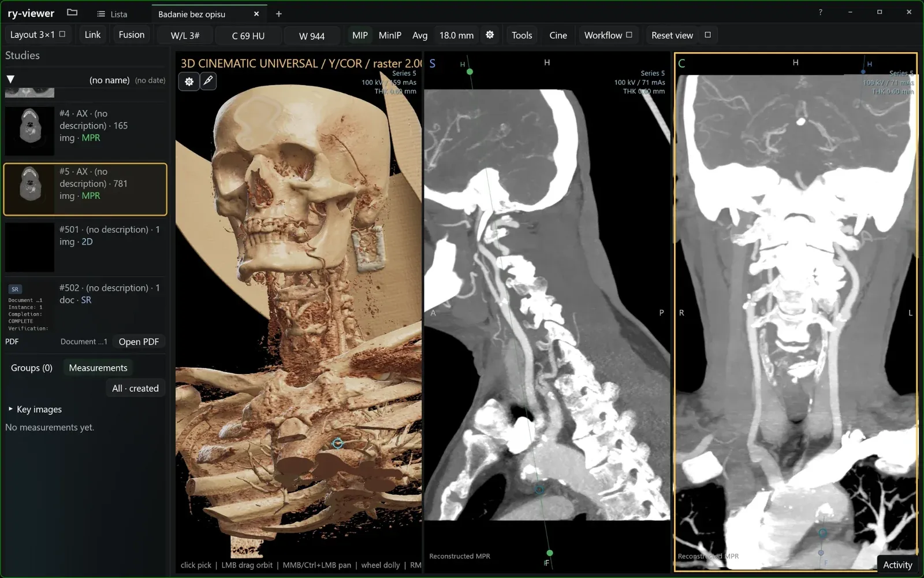
Task: Open the Activity panel button
Action: coord(897,565)
